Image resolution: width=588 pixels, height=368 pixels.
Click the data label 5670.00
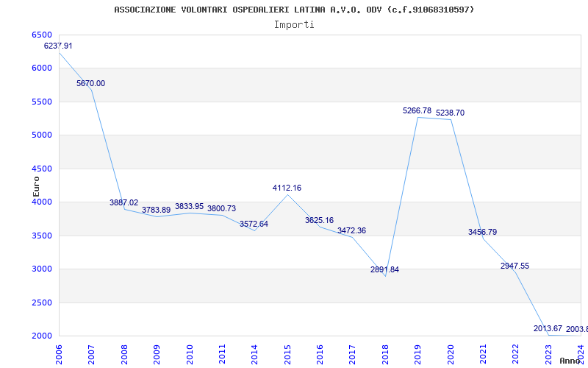[x=90, y=84]
